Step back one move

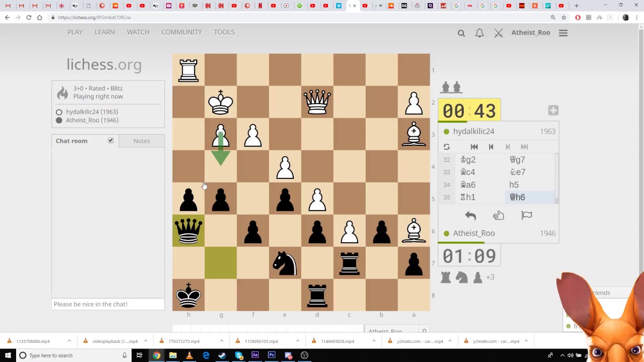click(491, 147)
